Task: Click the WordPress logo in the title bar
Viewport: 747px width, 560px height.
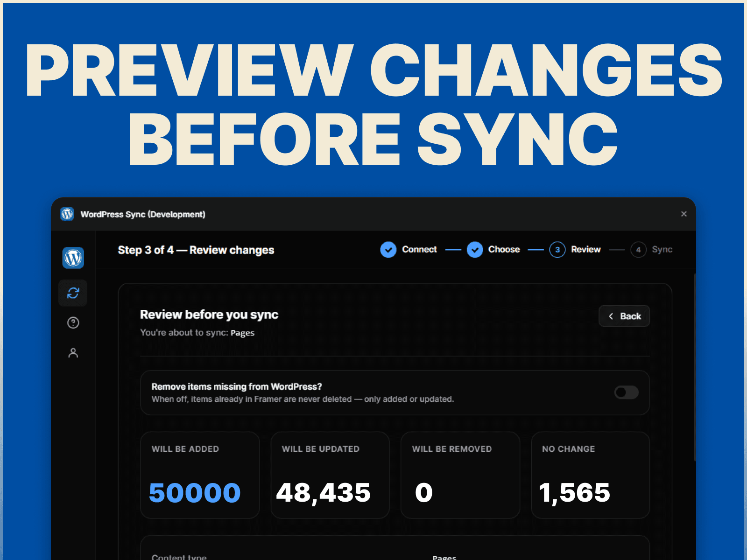Action: pyautogui.click(x=67, y=214)
